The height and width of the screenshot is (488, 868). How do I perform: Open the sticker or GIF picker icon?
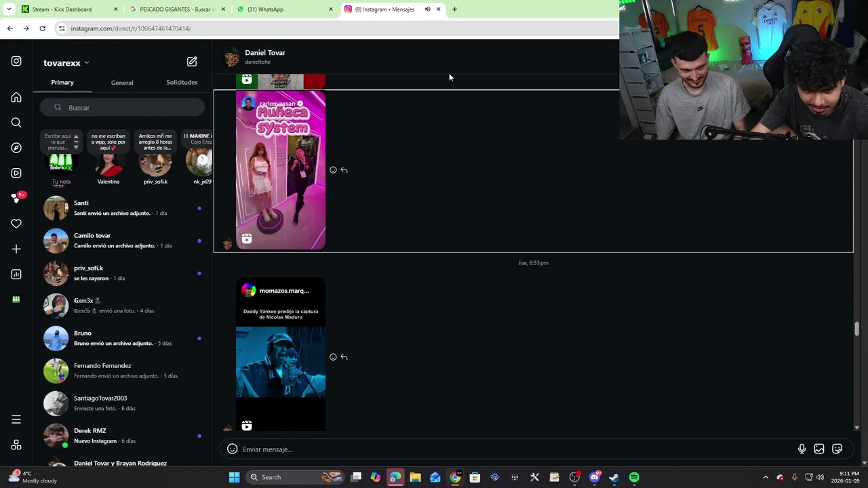(837, 449)
